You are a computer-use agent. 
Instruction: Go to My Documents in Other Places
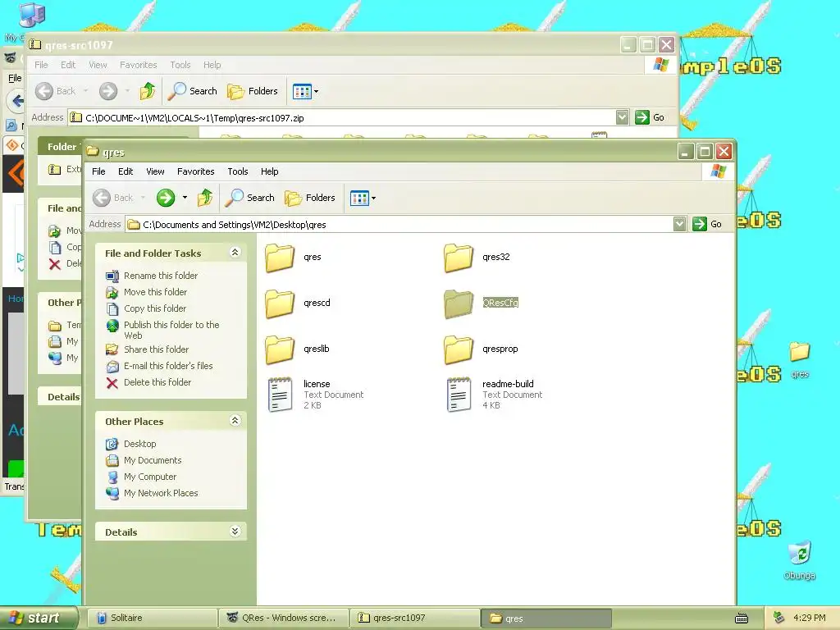[x=153, y=460]
